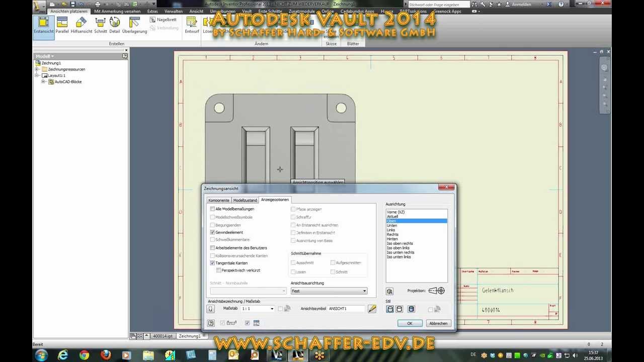644x362 pixels.
Task: Enable Arbeitselemente des Benutzers checkbox
Action: pos(212,248)
